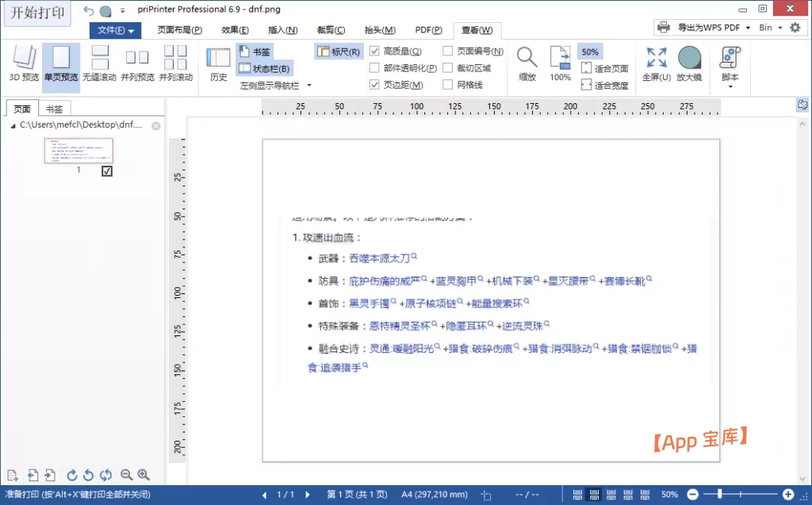The height and width of the screenshot is (505, 812).
Task: Click the 适合页面 fit page button
Action: click(x=604, y=69)
